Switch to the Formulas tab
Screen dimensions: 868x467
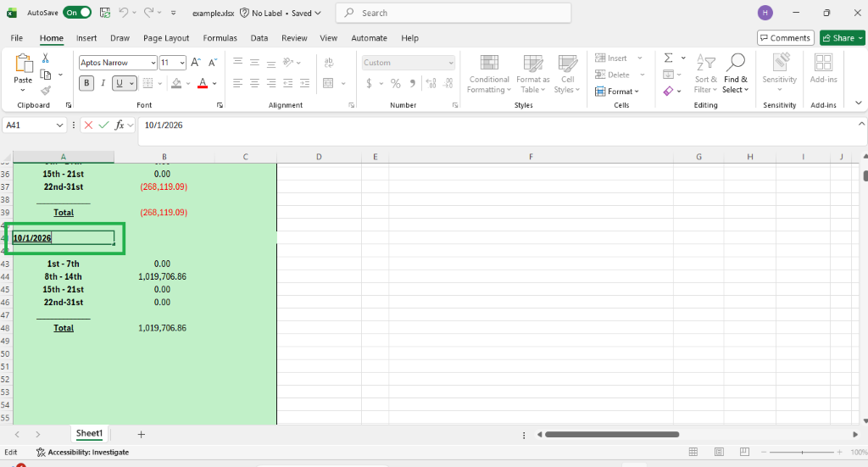pos(220,37)
